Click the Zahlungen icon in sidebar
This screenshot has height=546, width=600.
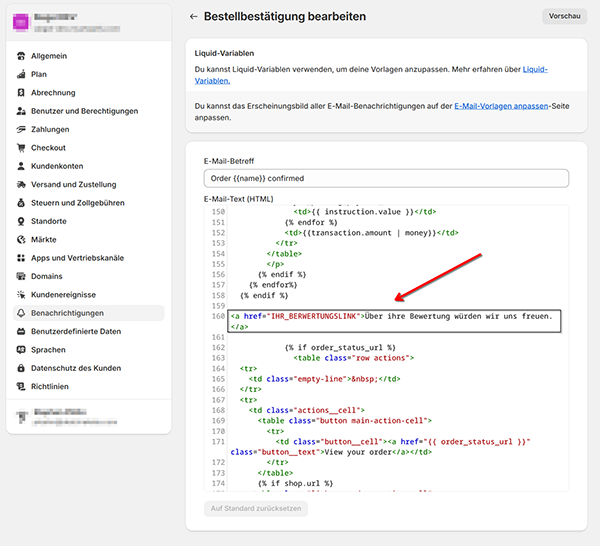(x=21, y=129)
